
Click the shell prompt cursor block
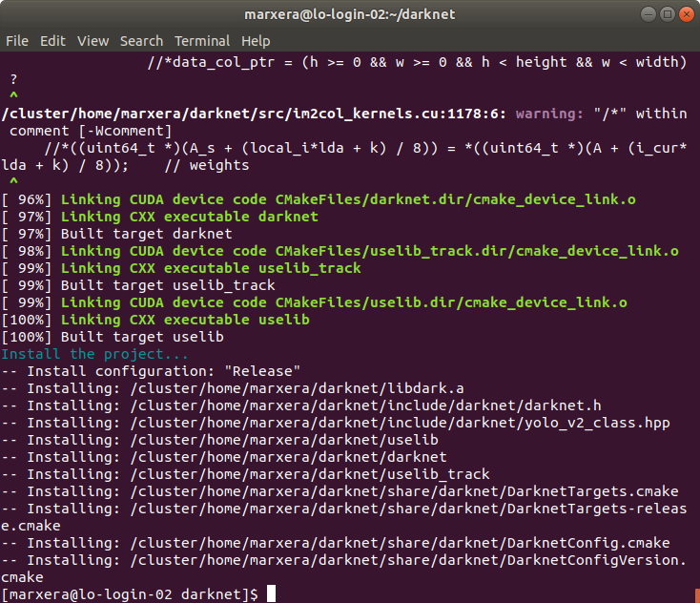coord(271,594)
